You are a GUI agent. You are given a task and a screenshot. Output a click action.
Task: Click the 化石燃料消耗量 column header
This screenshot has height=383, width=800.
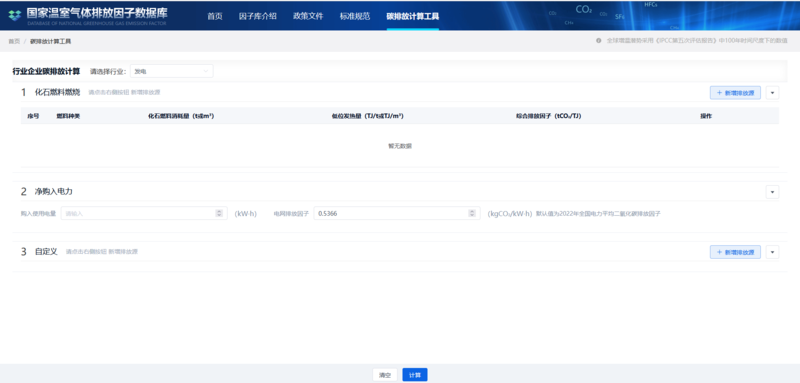181,116
